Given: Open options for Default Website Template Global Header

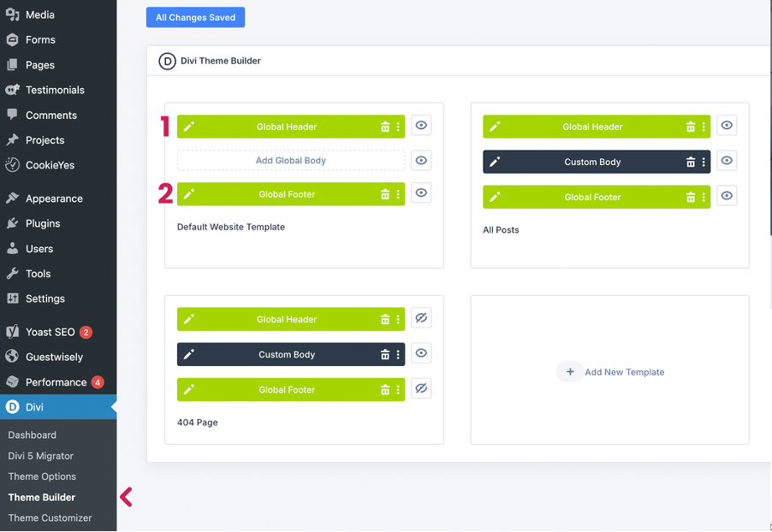Looking at the screenshot, I should click(398, 127).
